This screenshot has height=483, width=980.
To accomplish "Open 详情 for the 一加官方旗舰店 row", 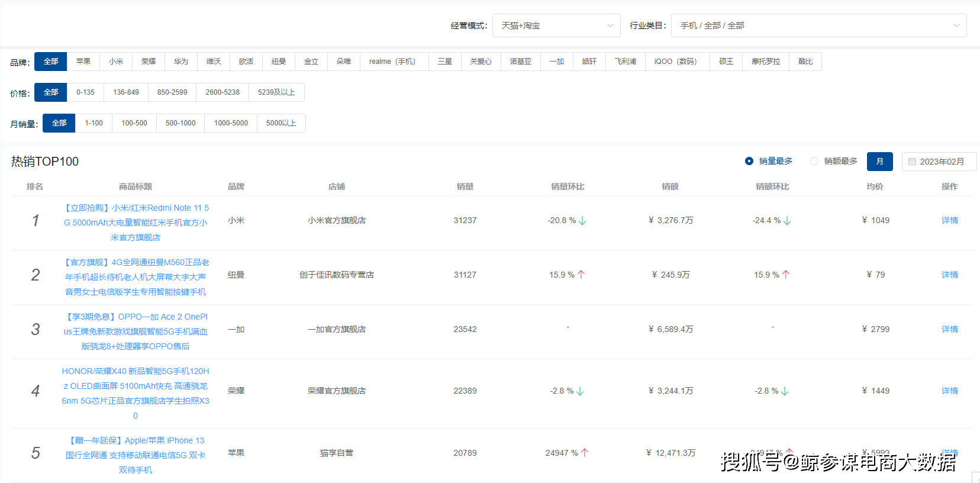I will (x=950, y=329).
